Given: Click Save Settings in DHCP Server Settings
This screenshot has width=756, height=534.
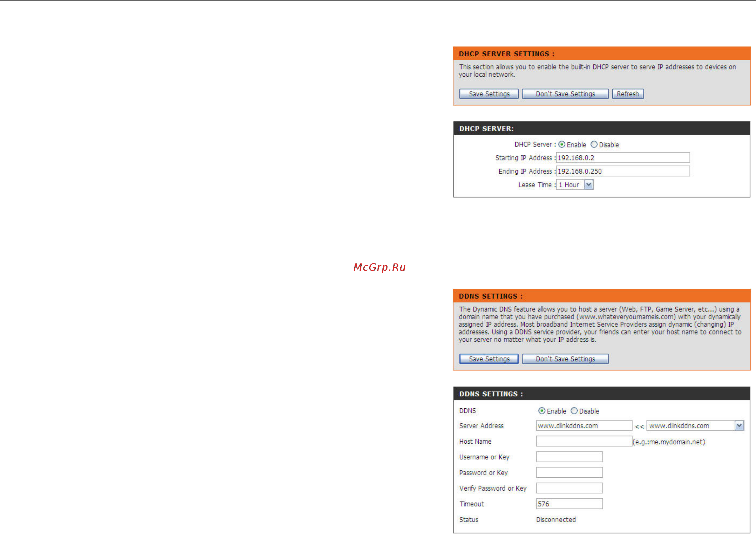Looking at the screenshot, I should coord(489,94).
